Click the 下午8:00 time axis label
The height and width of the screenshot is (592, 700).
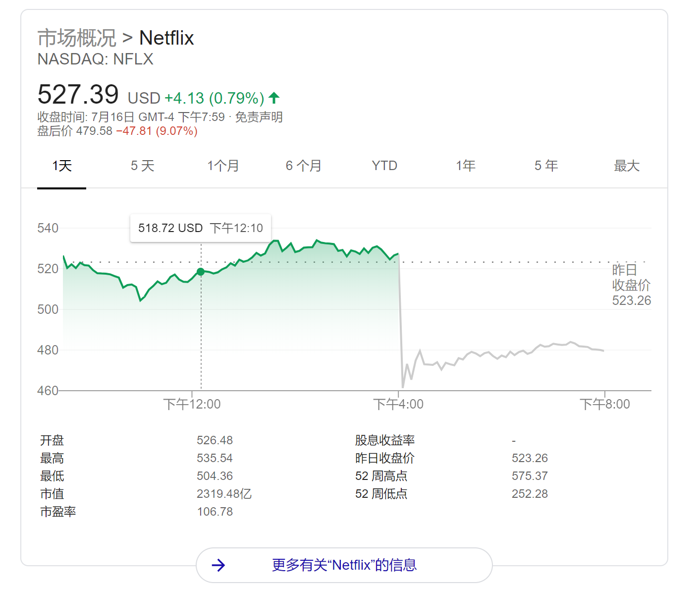pyautogui.click(x=605, y=404)
